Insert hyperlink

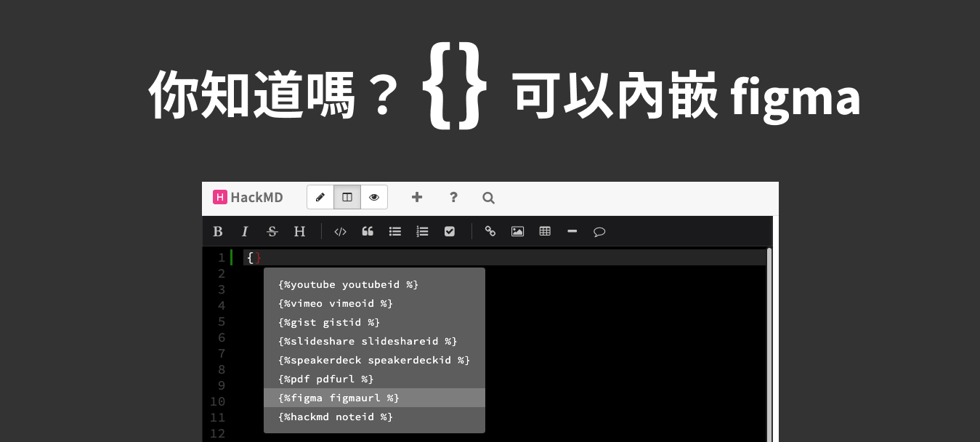tap(490, 232)
